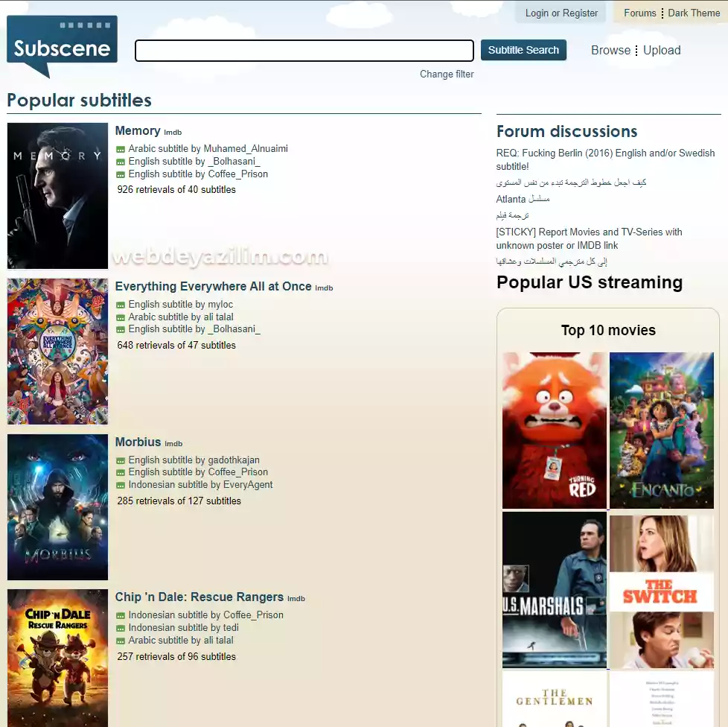This screenshot has height=727, width=728.
Task: Open STICKY Report Movies and TV-Series thread
Action: click(589, 238)
